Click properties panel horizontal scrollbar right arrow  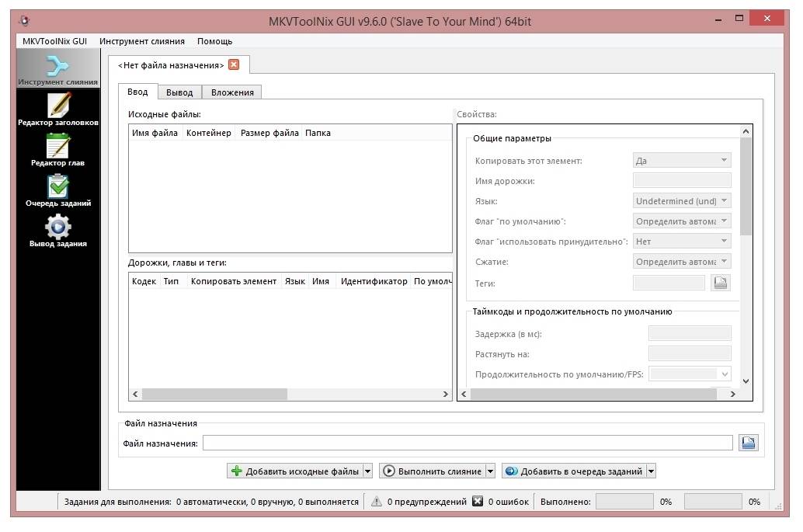pyautogui.click(x=733, y=394)
